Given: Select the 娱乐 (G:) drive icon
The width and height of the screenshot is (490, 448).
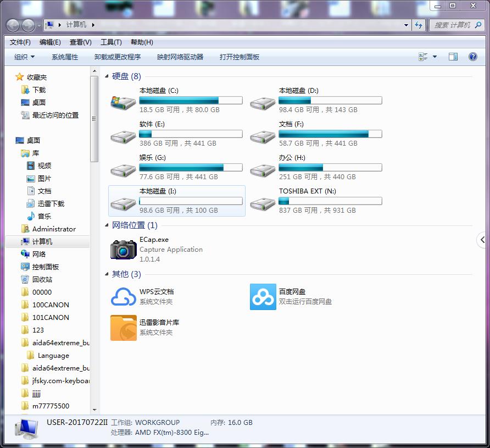Looking at the screenshot, I should [123, 170].
